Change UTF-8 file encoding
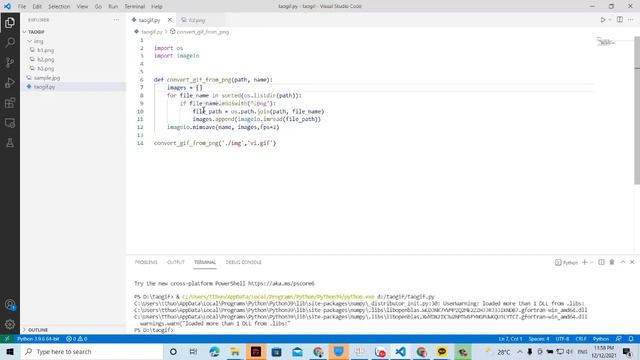Viewport: 640px width, 360px height. pyautogui.click(x=562, y=339)
